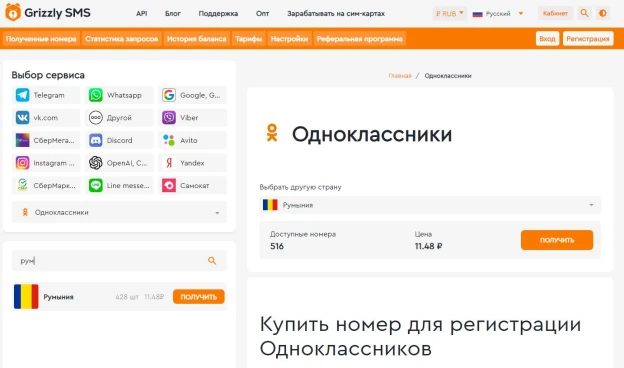The height and width of the screenshot is (368, 624).
Task: Open the Реферальная программа tab
Action: (x=359, y=39)
